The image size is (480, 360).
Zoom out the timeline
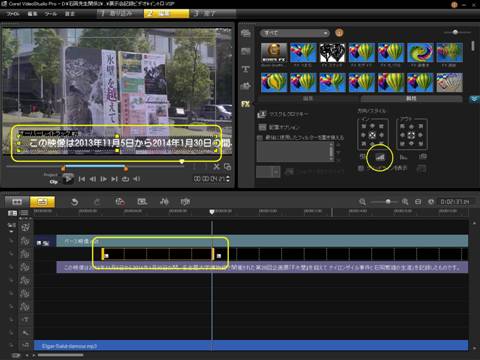362,202
